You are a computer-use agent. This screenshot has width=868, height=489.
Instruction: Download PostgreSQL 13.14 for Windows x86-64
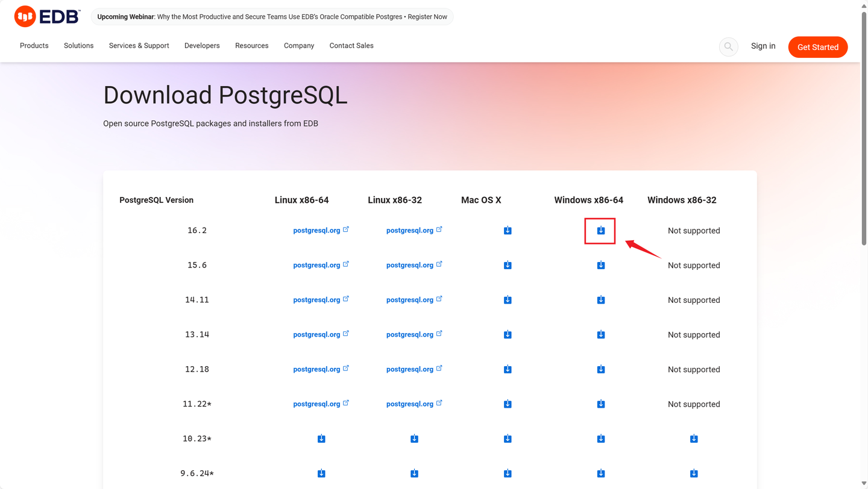[x=601, y=335]
